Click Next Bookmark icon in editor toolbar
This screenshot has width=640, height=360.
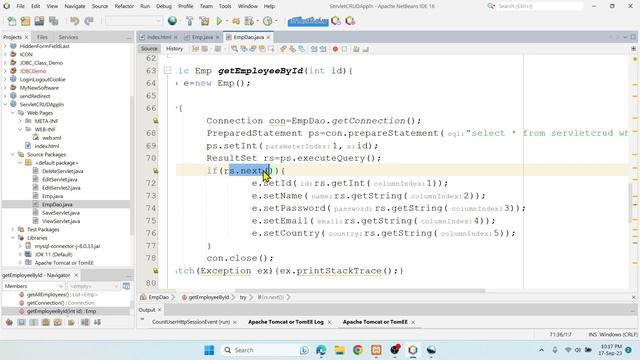pos(292,49)
